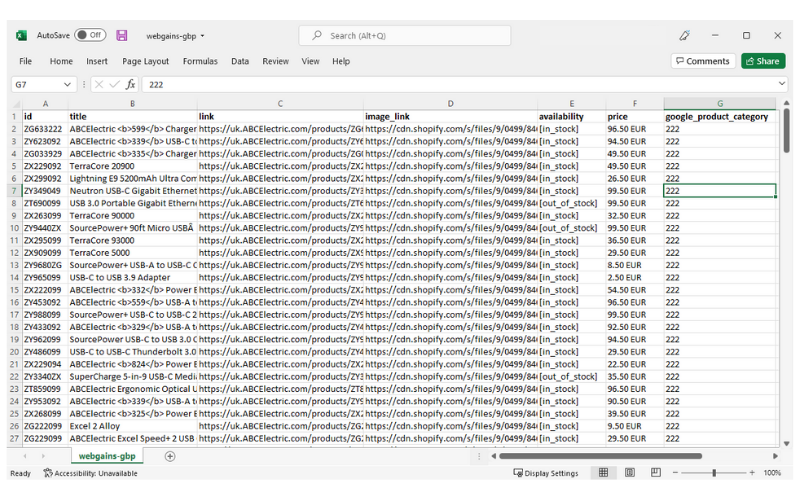This screenshot has width=800, height=500.
Task: Select the 'Excel 2 Alloy' title cell
Action: (x=133, y=426)
